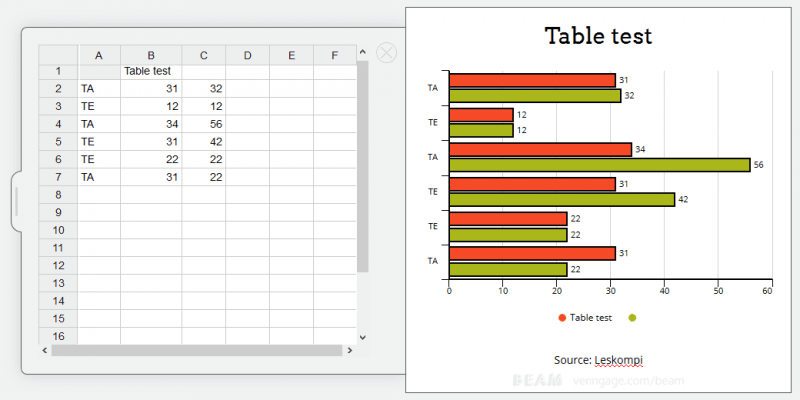Select cell C4 with value 56

pyautogui.click(x=204, y=124)
